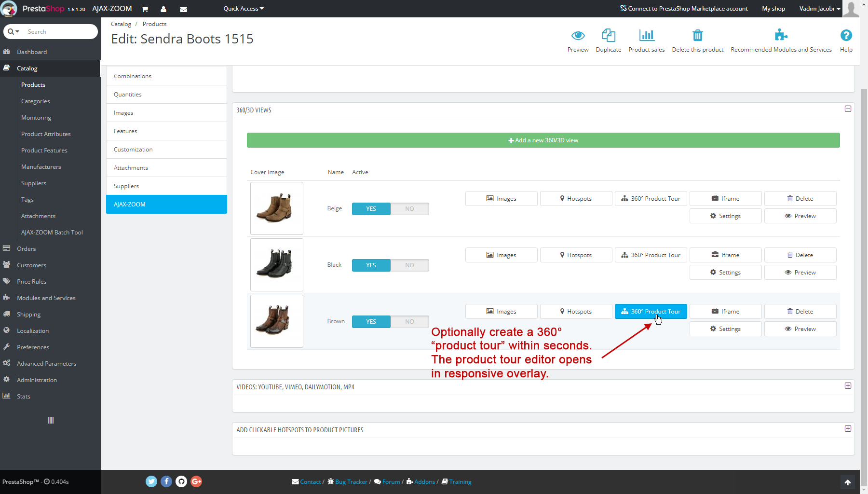Click the PrestaShop logo avatar
868x494 pixels.
tap(8, 9)
